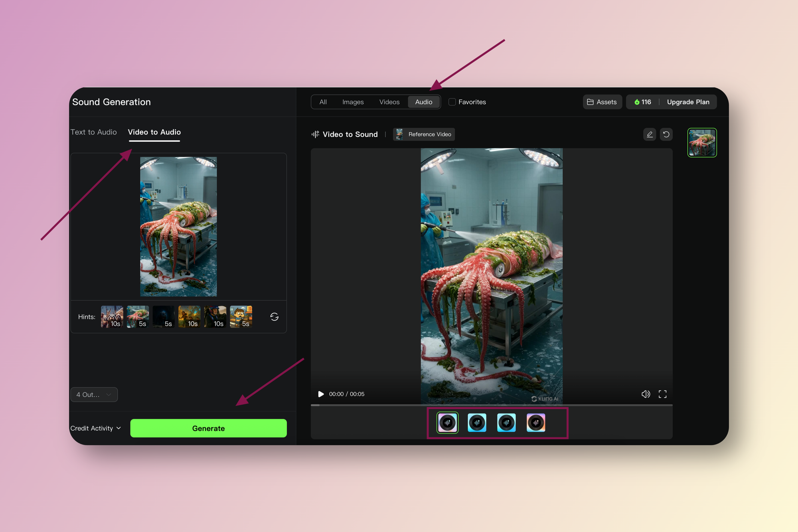
Task: Click the pencil edit icon
Action: coord(650,134)
